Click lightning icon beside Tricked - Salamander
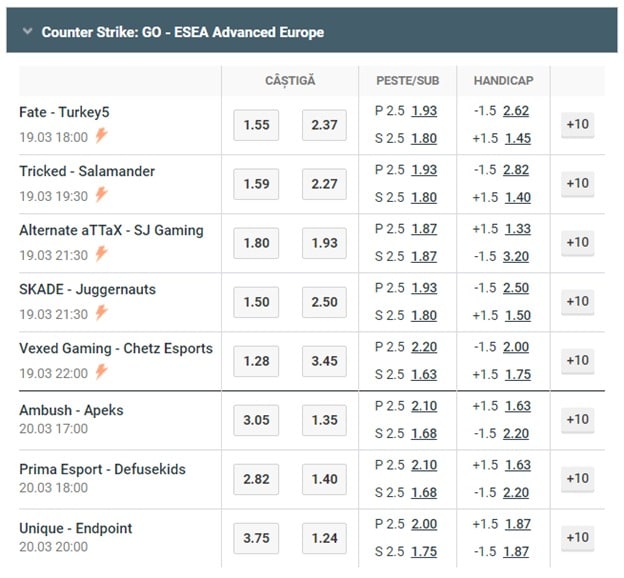The height and width of the screenshot is (578, 624). coord(102,195)
